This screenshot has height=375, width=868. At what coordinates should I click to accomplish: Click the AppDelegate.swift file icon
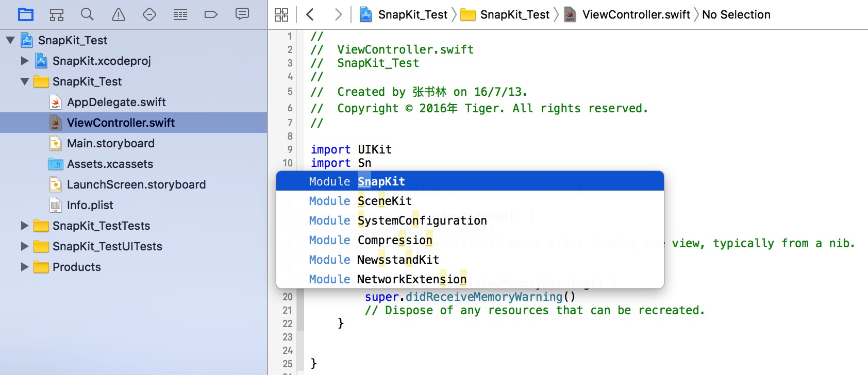pos(56,102)
